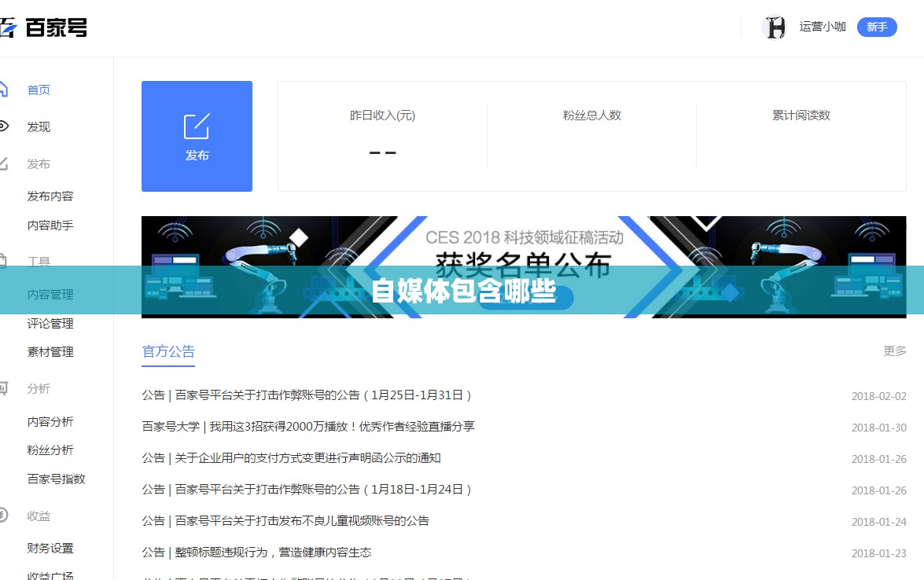This screenshot has width=924, height=580.
Task: Open notice on 企业用户的支付方式变更
Action: pos(291,458)
